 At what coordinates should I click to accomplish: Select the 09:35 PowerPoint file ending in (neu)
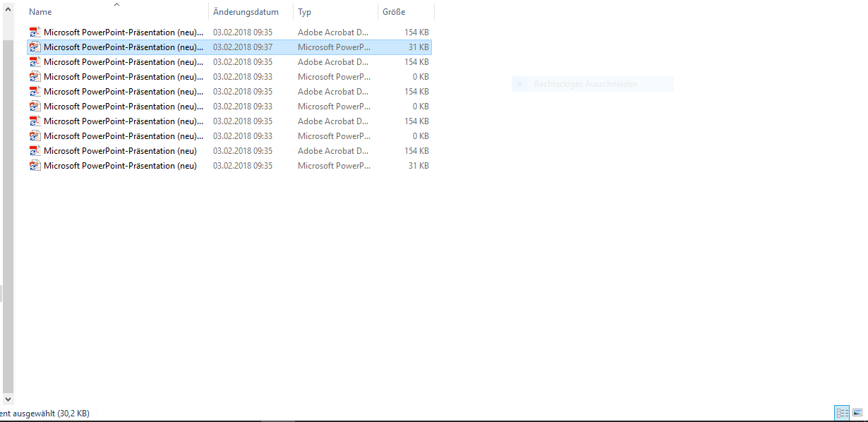tap(120, 166)
